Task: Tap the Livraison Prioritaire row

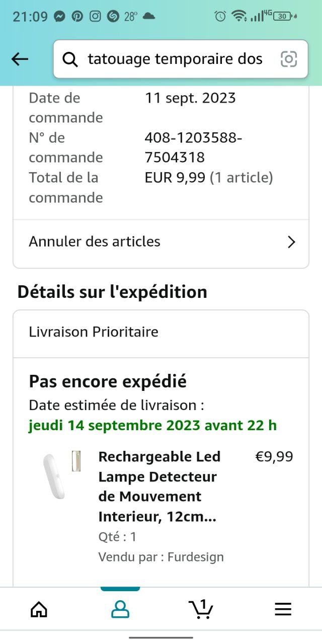Action: (94, 332)
